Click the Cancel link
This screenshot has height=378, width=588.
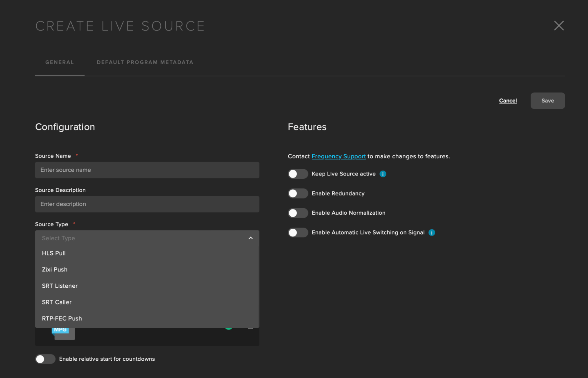click(508, 101)
